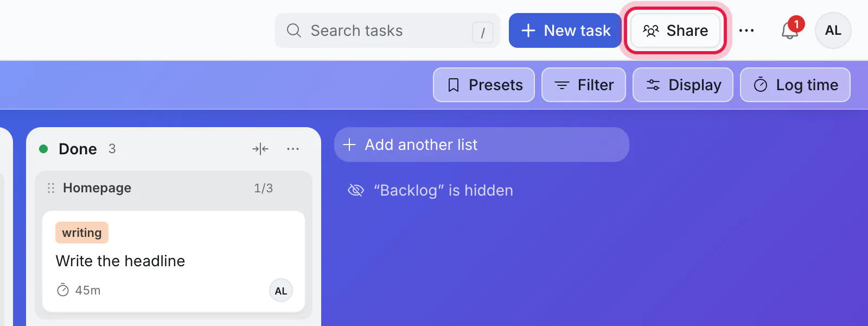Click the Log time button
Viewport: 868px width, 326px height.
click(x=795, y=85)
